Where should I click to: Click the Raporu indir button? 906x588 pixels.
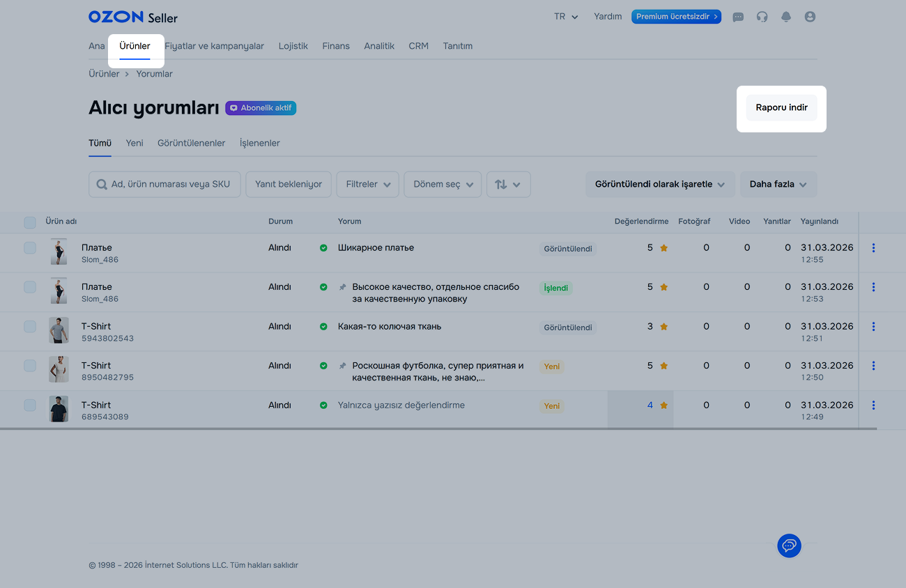[781, 108]
